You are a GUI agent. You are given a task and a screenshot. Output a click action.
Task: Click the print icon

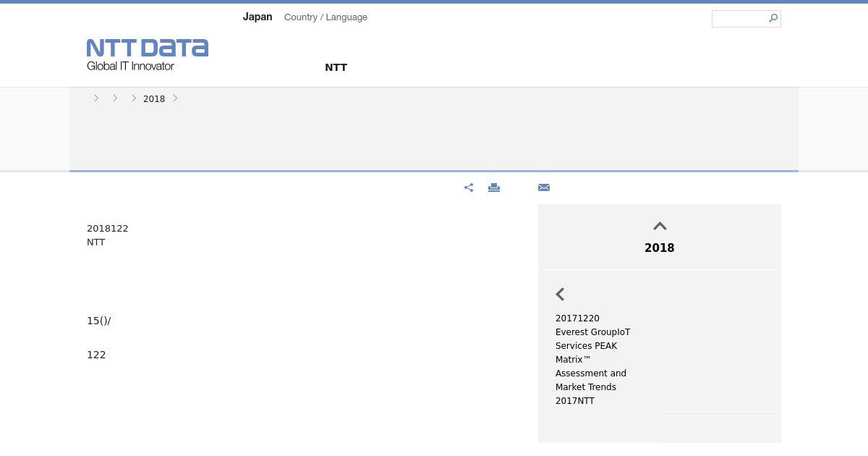click(494, 187)
